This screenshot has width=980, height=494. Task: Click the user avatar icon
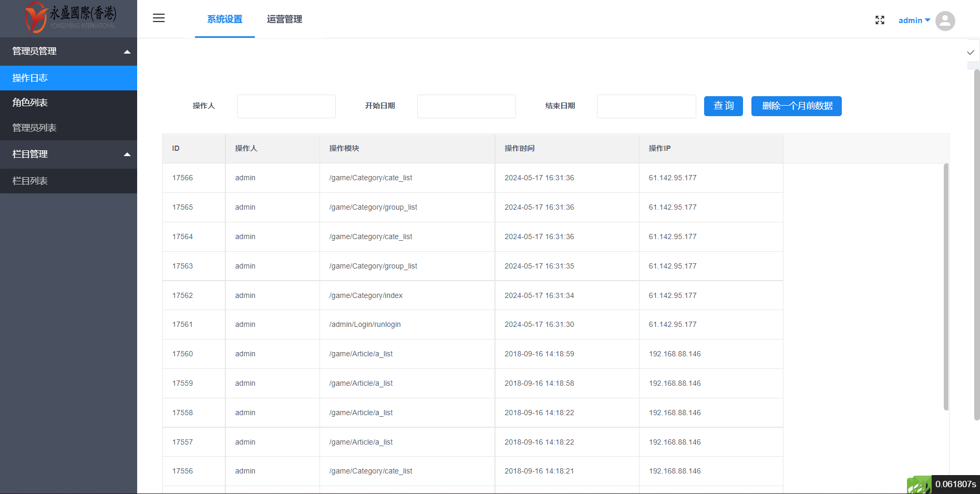pyautogui.click(x=945, y=21)
